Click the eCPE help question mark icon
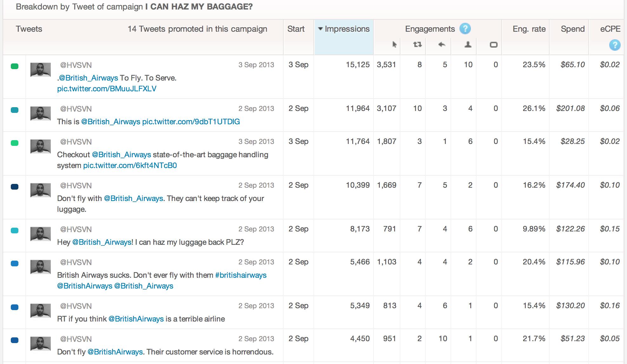This screenshot has width=627, height=364. point(615,45)
